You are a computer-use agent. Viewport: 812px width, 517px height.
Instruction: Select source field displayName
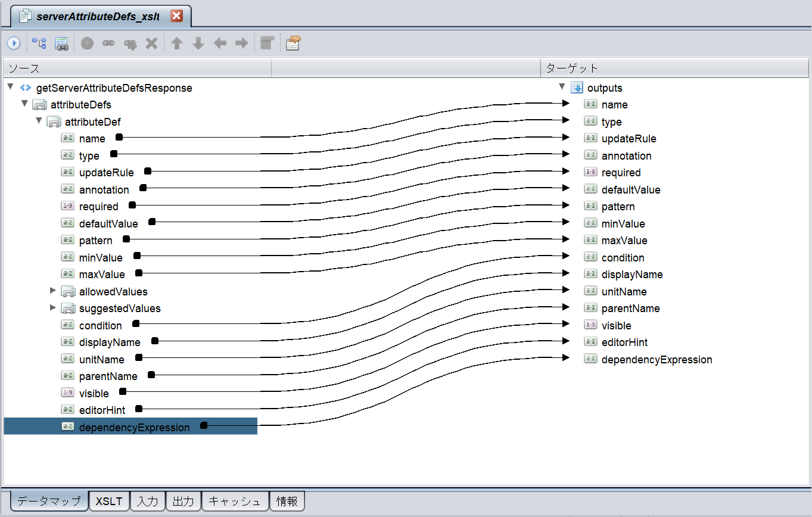tap(110, 342)
